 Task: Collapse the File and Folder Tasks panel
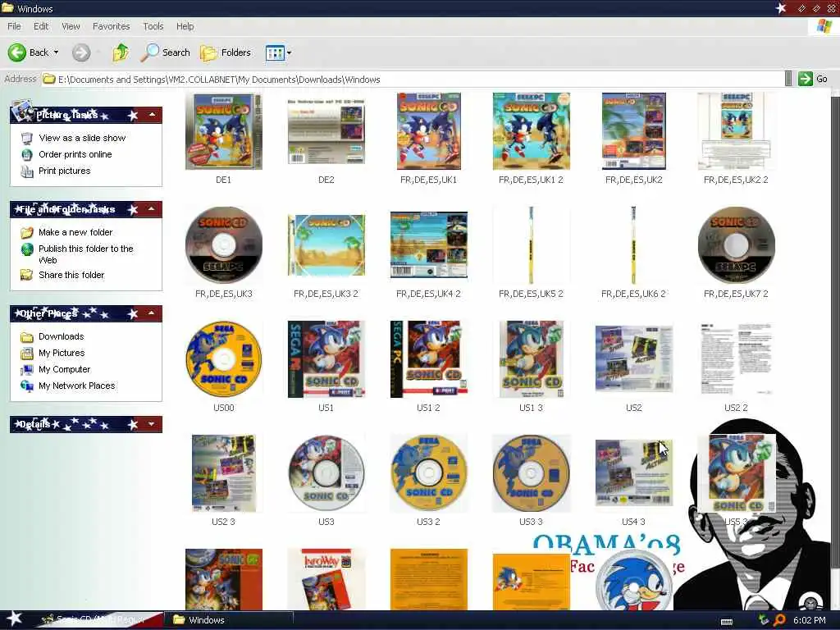(152, 209)
